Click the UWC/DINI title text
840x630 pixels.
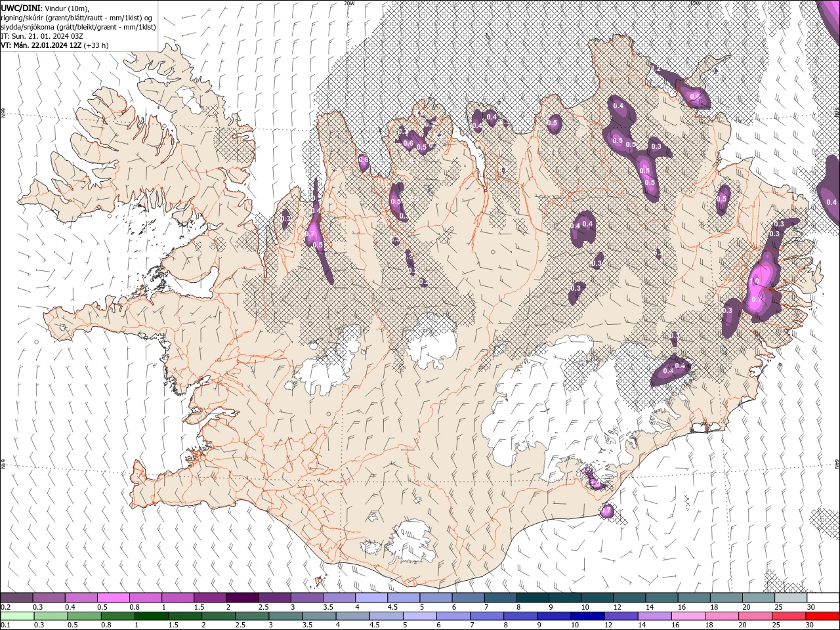tap(21, 7)
